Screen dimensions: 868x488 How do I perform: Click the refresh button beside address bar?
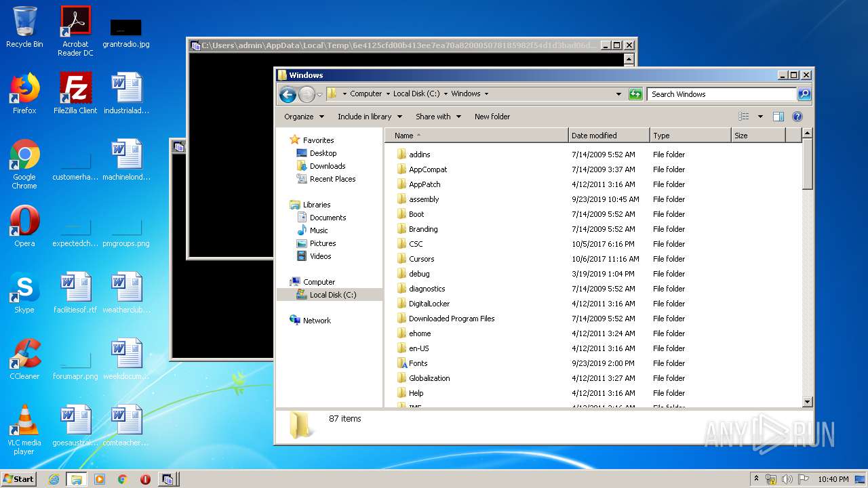point(635,94)
